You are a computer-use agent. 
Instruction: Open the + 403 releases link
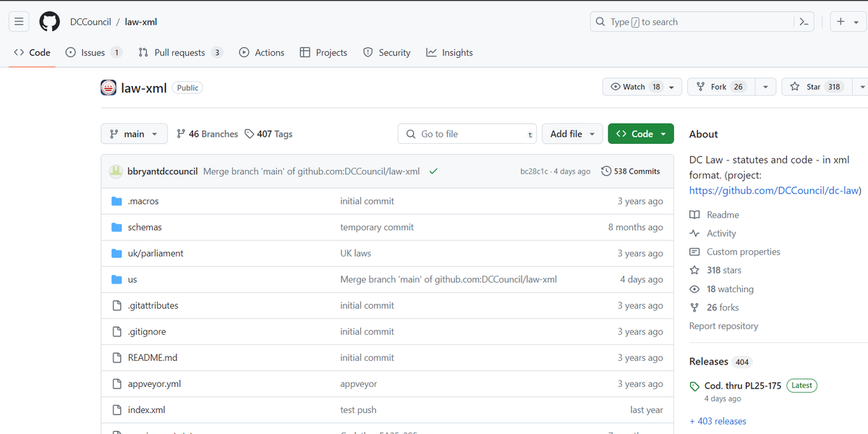click(x=718, y=421)
